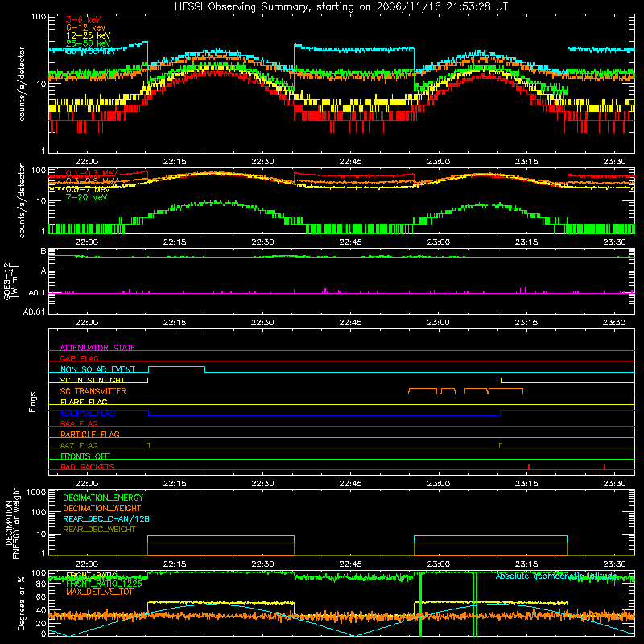Click the yellow 0.8-7 MeV legend label
The width and height of the screenshot is (644, 644).
coord(88,189)
